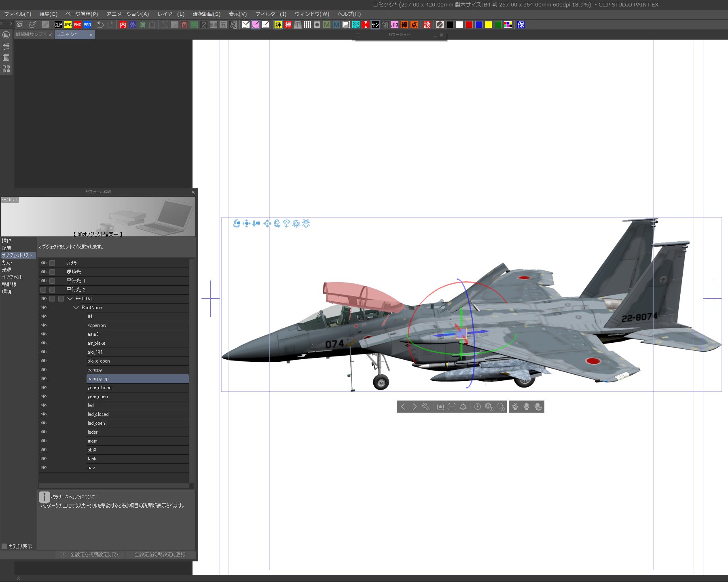728x582 pixels.
Task: Click the F-15DJ preview thumbnail
Action: (98, 217)
